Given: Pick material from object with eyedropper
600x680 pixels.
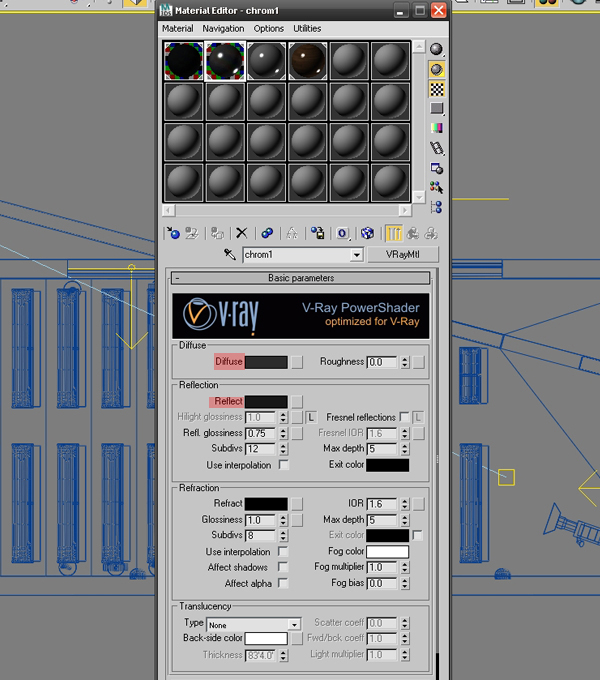Looking at the screenshot, I should click(230, 255).
